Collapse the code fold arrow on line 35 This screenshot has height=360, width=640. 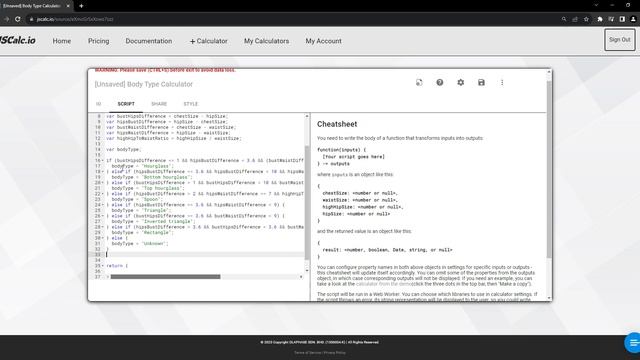(102, 266)
